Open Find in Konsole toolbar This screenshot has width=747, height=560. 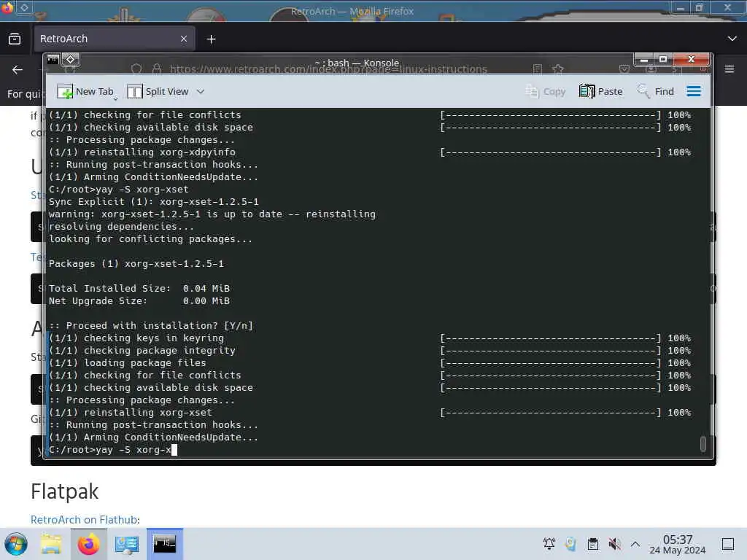656,91
